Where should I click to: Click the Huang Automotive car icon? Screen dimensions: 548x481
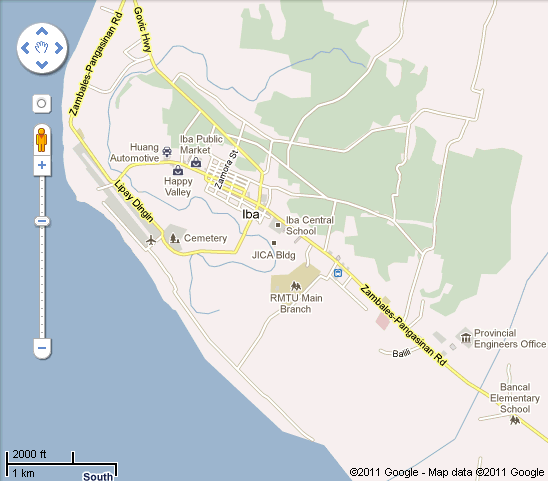pyautogui.click(x=167, y=152)
